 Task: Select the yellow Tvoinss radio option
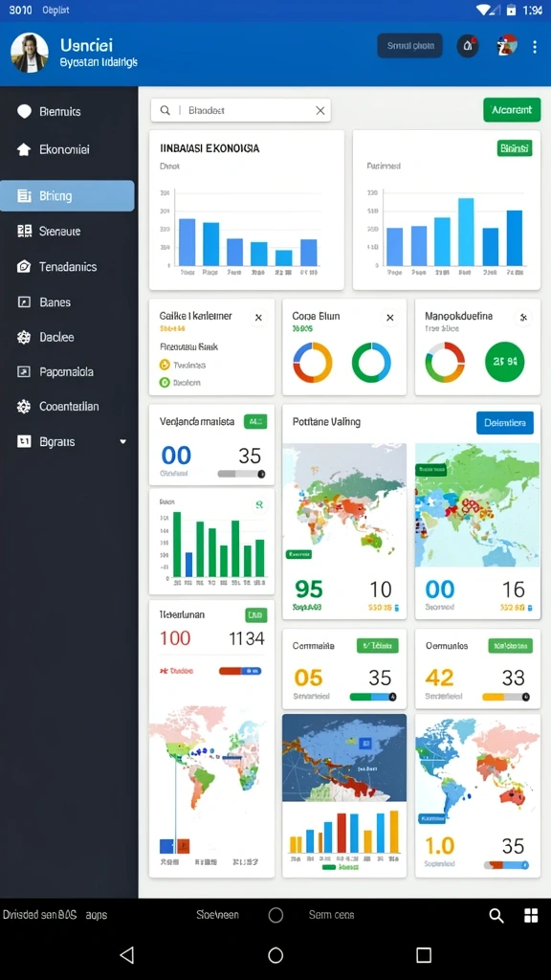click(165, 365)
